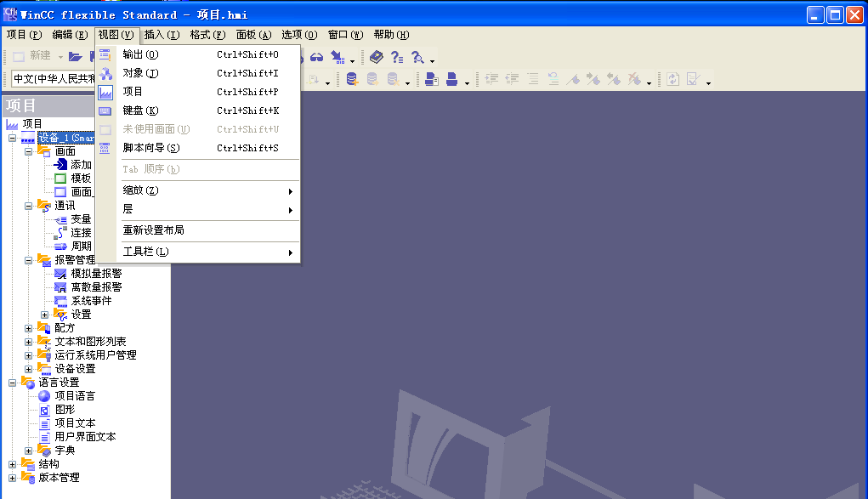868x499 pixels.
Task: Open 离散量报警 discrete alarms item
Action: pos(96,286)
